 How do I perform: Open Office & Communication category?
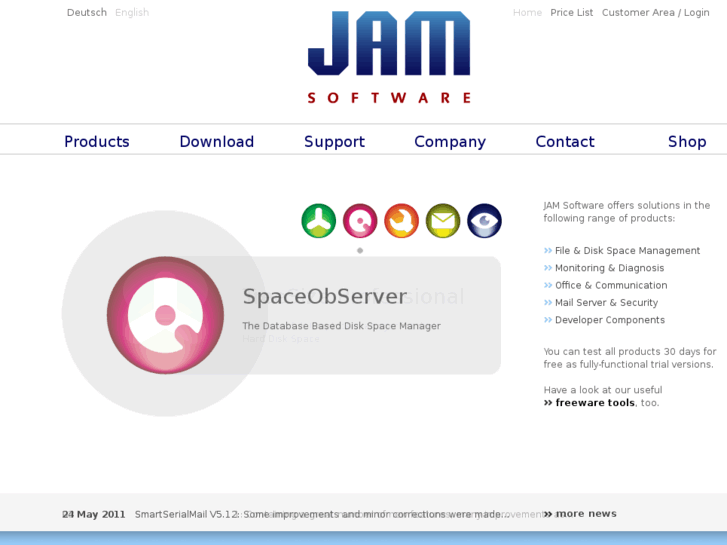611,285
